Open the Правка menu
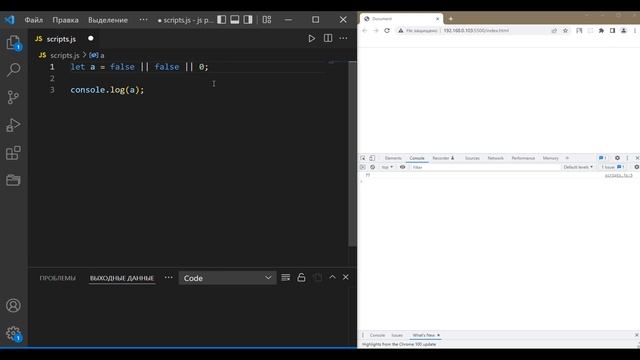This screenshot has width=640, height=360. [x=65, y=20]
